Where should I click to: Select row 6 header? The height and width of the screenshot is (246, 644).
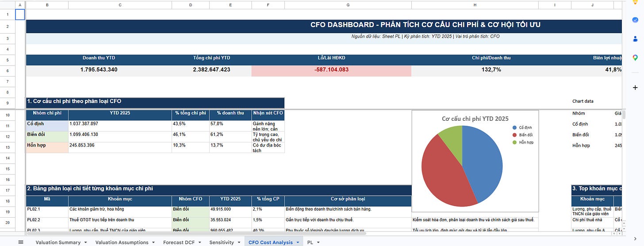click(7, 70)
